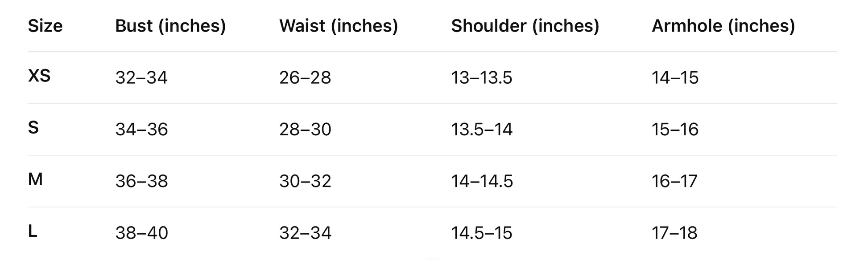Click the L waist value 32–34
The image size is (868, 260).
(x=305, y=232)
